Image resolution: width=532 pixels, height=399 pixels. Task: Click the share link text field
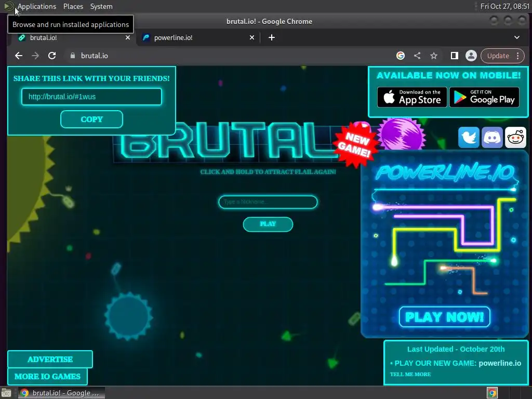point(91,97)
